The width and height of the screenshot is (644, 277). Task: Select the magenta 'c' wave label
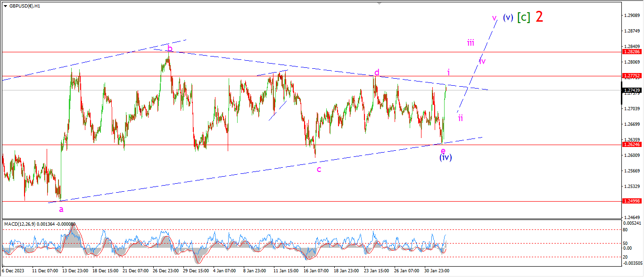[319, 169]
